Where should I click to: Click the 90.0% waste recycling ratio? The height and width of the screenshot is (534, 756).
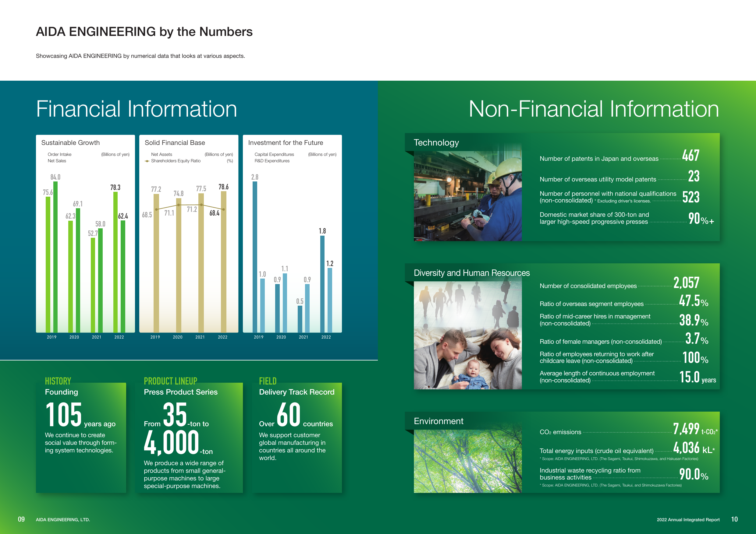694,474
